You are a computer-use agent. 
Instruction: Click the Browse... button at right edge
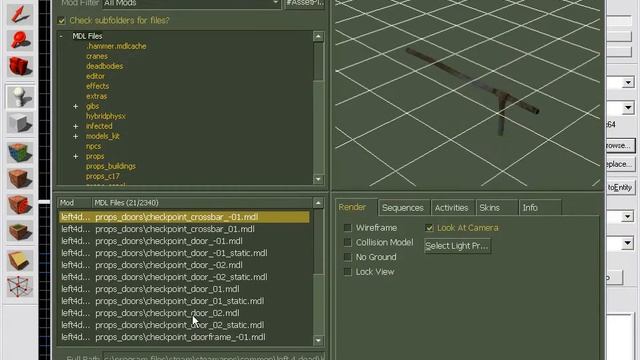click(x=620, y=145)
